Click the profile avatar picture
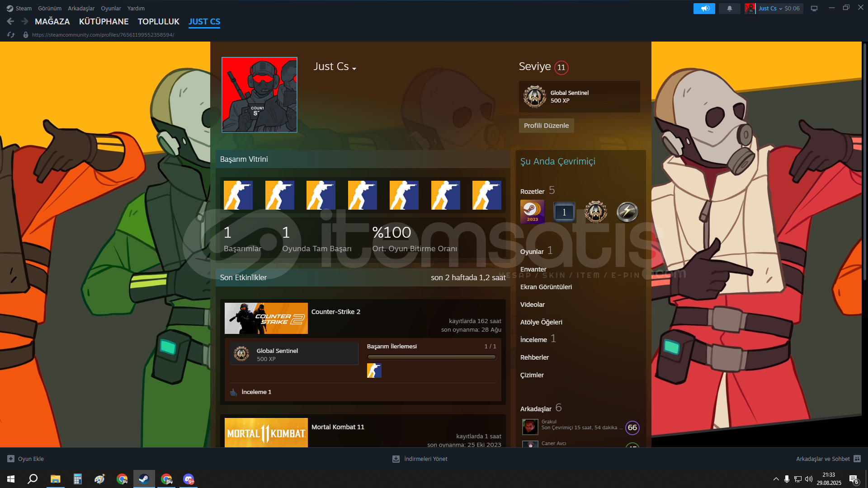The image size is (868, 488). pyautogui.click(x=259, y=95)
